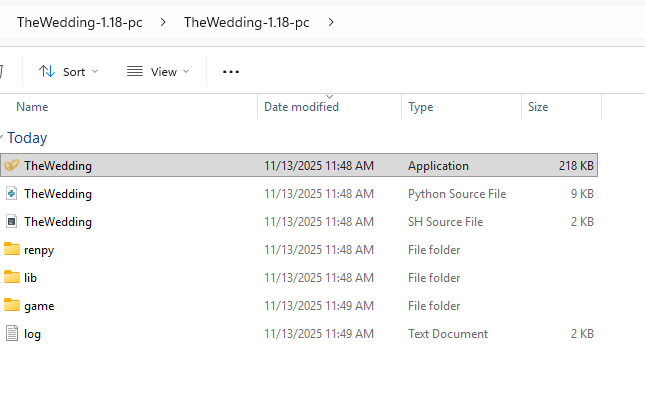This screenshot has height=420, width=645.
Task: Go to the first TheWedding-1.18-pc breadcrumb
Action: point(80,22)
